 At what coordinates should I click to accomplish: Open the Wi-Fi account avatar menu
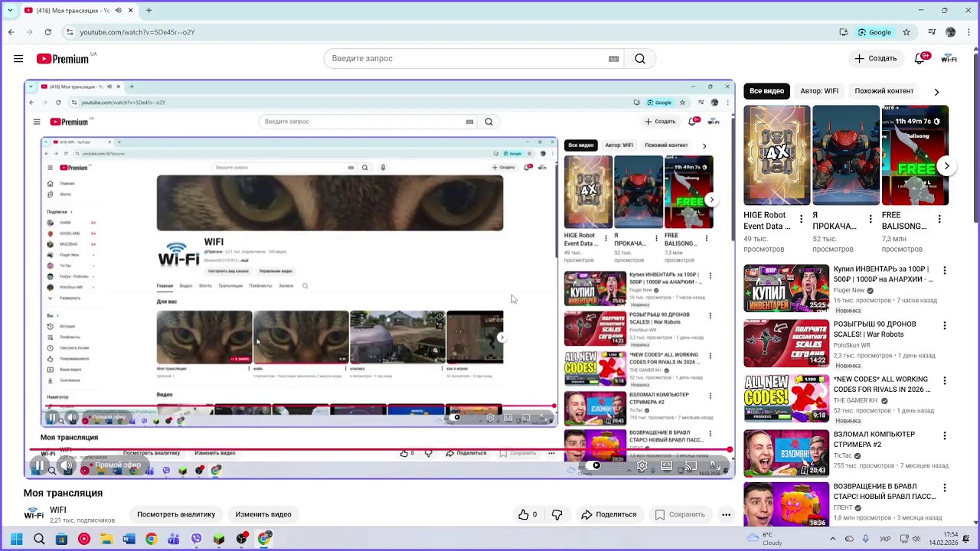tap(949, 59)
